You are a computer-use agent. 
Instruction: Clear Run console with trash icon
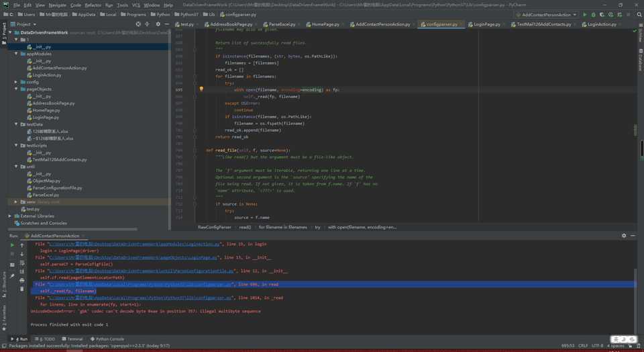point(22,289)
